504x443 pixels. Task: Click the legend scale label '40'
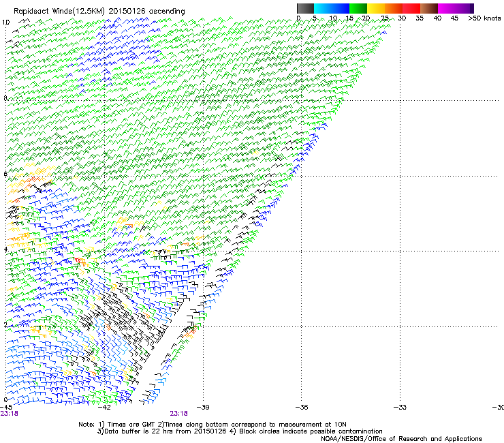click(x=437, y=18)
